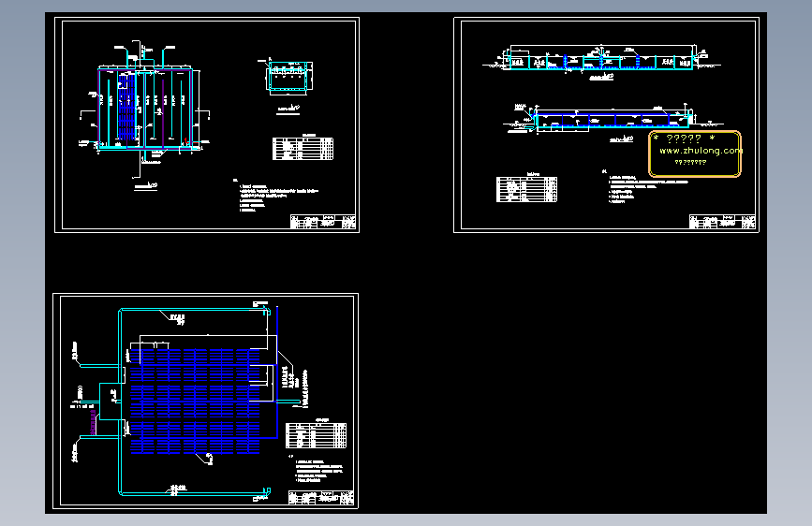Viewport: 812px width, 526px height.
Task: Select the schedule table below the cyan cross-section
Action: tap(303, 149)
